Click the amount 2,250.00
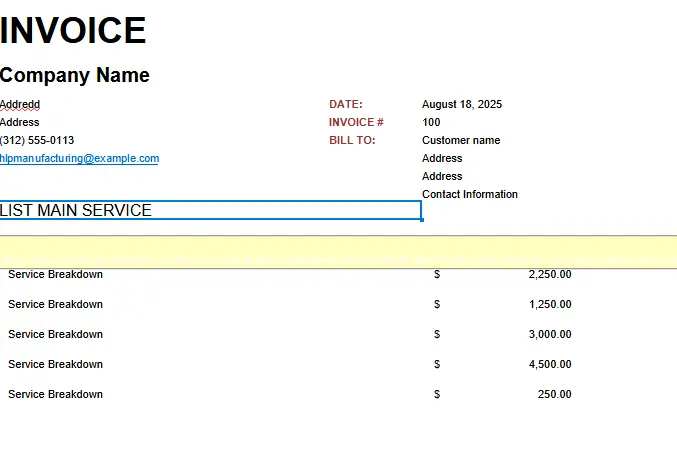The height and width of the screenshot is (461, 677). [x=550, y=275]
